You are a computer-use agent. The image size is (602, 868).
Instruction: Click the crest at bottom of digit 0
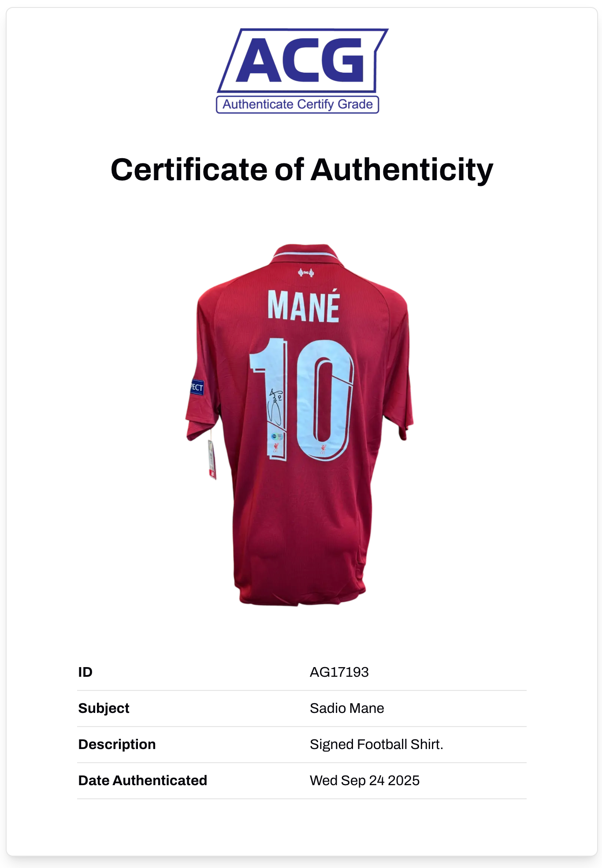[323, 449]
